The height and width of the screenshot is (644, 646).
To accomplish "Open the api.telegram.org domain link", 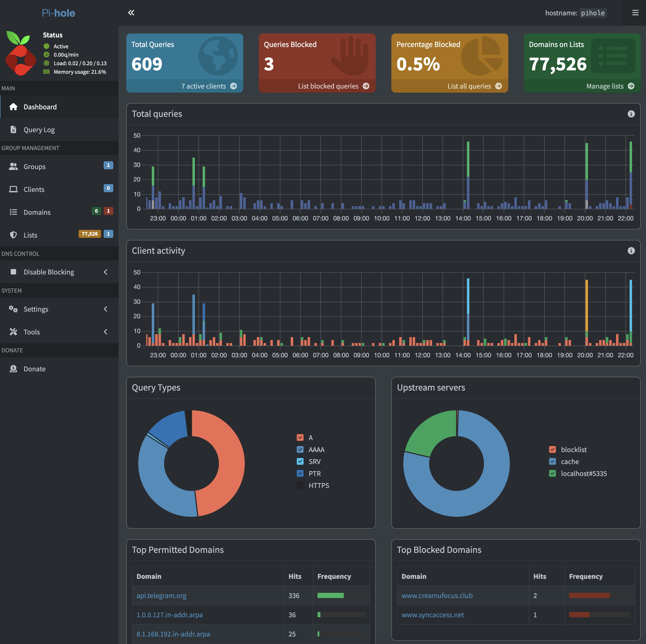I will click(x=162, y=595).
